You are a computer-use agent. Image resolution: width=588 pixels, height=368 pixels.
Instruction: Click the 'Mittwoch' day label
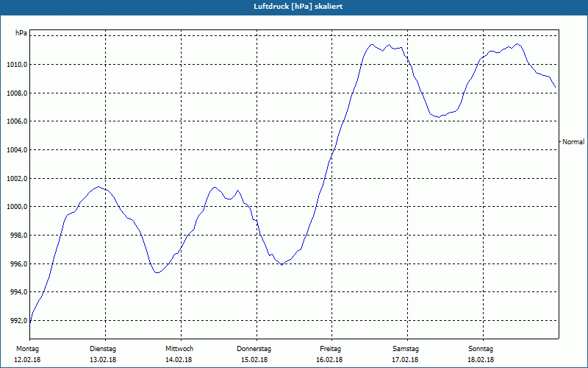pos(179,349)
